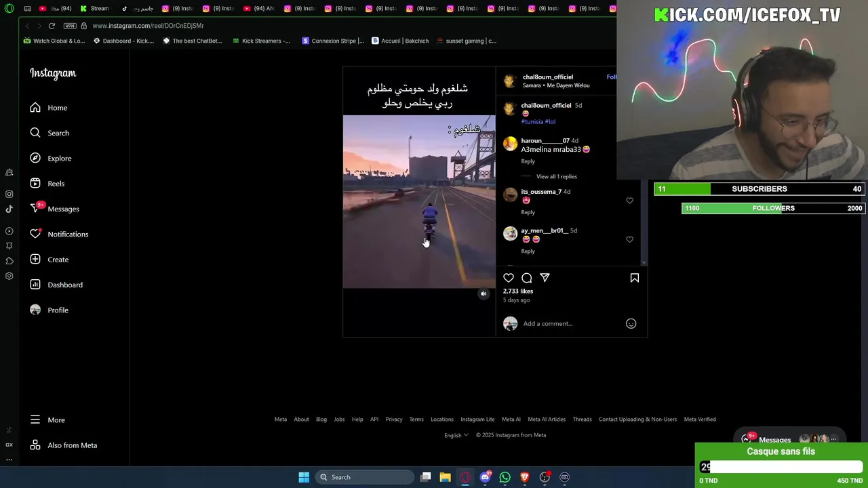Click the #tunisia hashtag
The height and width of the screenshot is (488, 868).
click(532, 122)
